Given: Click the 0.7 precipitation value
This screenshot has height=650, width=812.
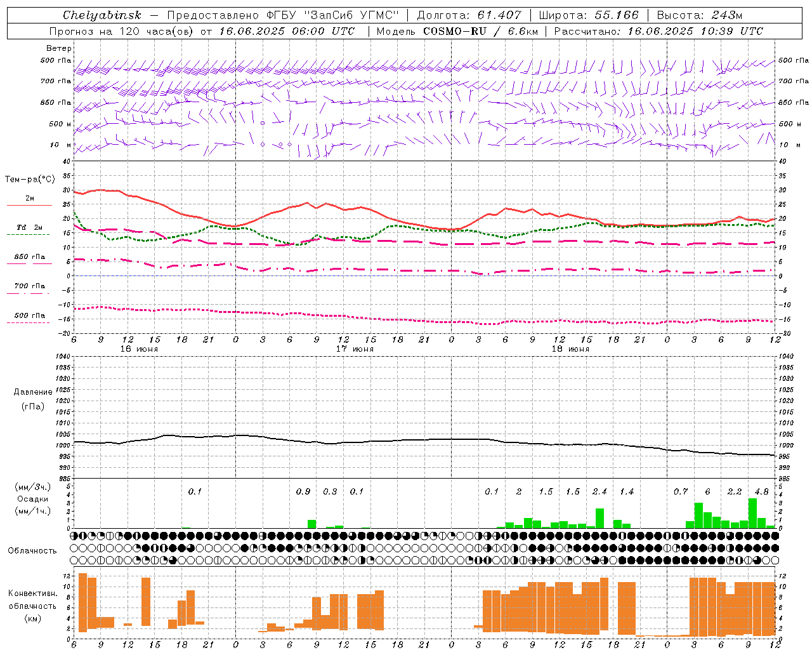Looking at the screenshot, I should point(681,492).
